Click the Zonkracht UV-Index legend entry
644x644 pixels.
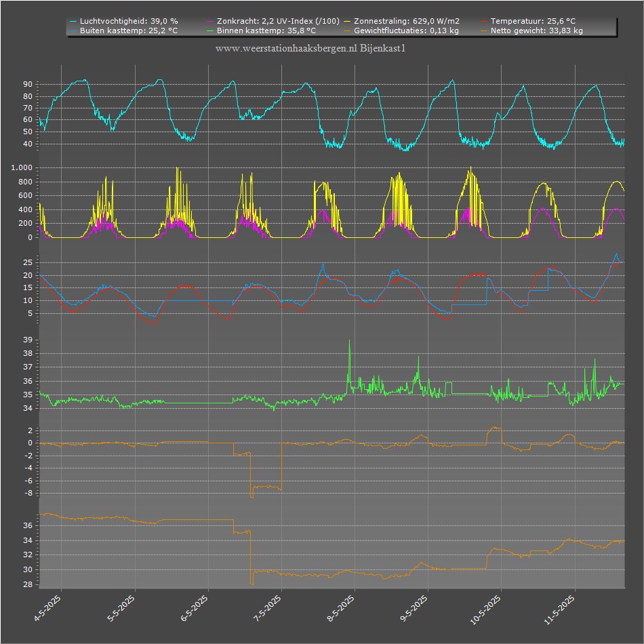coord(274,21)
